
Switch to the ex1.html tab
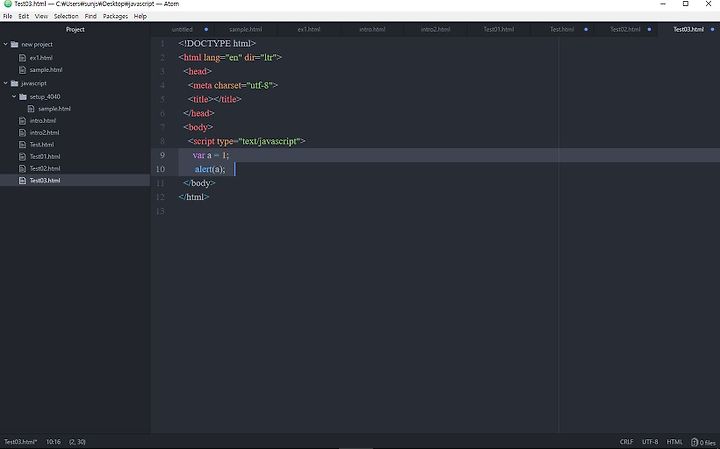point(309,29)
